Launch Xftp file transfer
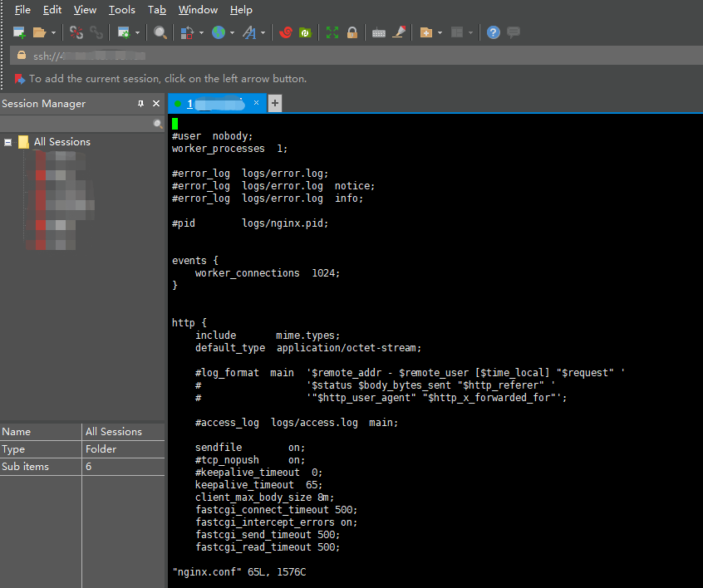Screen dimensions: 703x588 (304, 32)
